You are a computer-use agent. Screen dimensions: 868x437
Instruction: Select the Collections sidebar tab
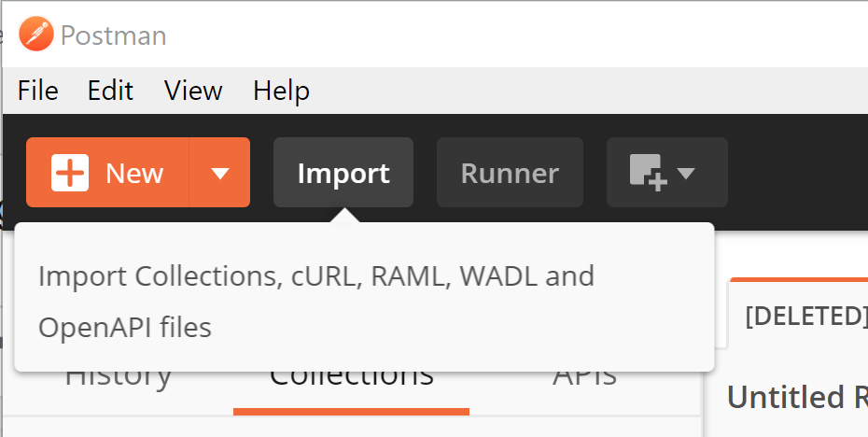[352, 380]
